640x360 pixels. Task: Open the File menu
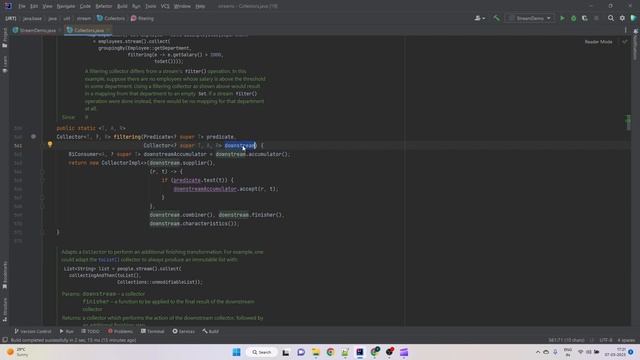[x=22, y=6]
